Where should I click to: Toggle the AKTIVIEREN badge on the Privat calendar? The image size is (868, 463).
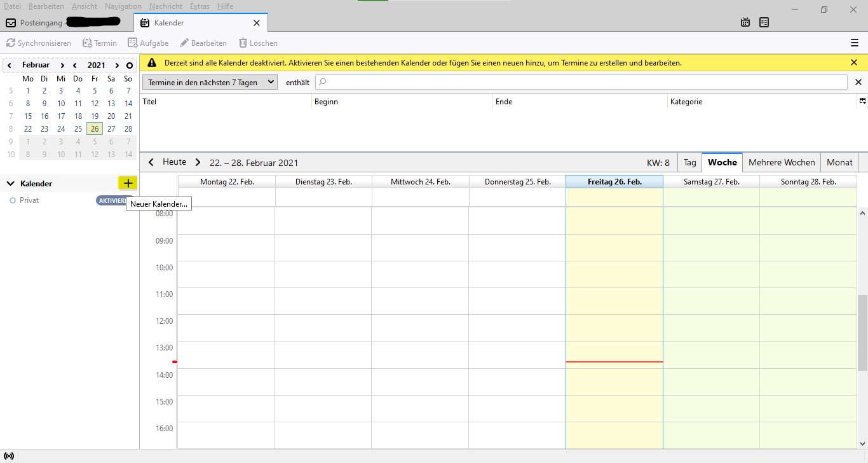pos(111,200)
